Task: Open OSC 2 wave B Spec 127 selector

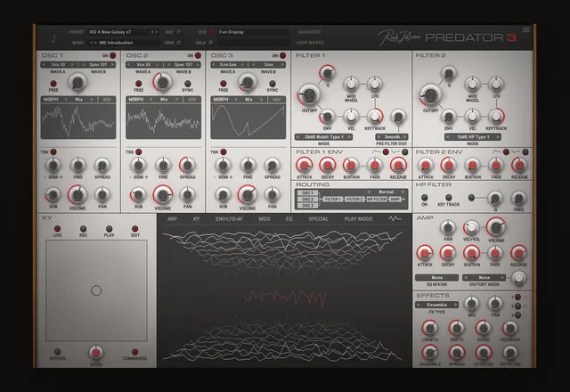Action: (x=183, y=64)
